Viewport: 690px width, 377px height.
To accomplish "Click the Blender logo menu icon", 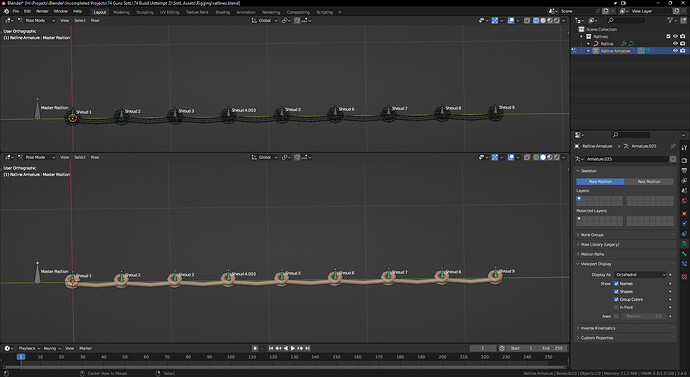I will [6, 11].
